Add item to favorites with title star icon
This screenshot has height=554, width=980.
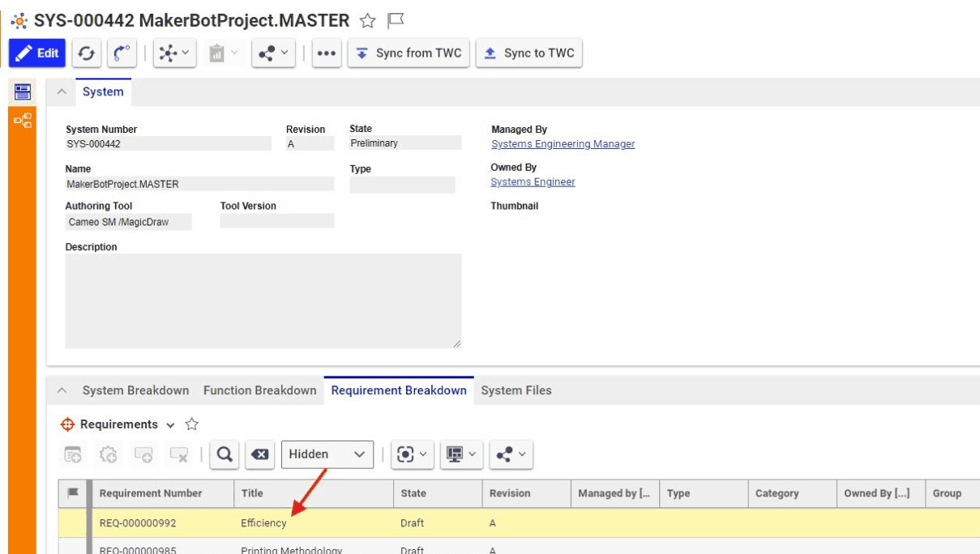click(367, 20)
